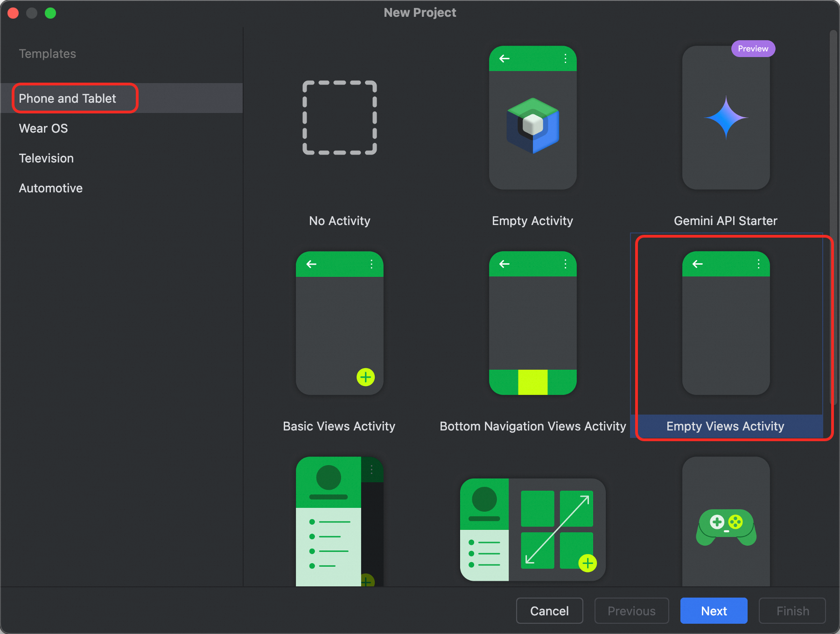Viewport: 840px width, 634px height.
Task: Click the back arrow in Empty Activity thumbnail
Action: (504, 58)
